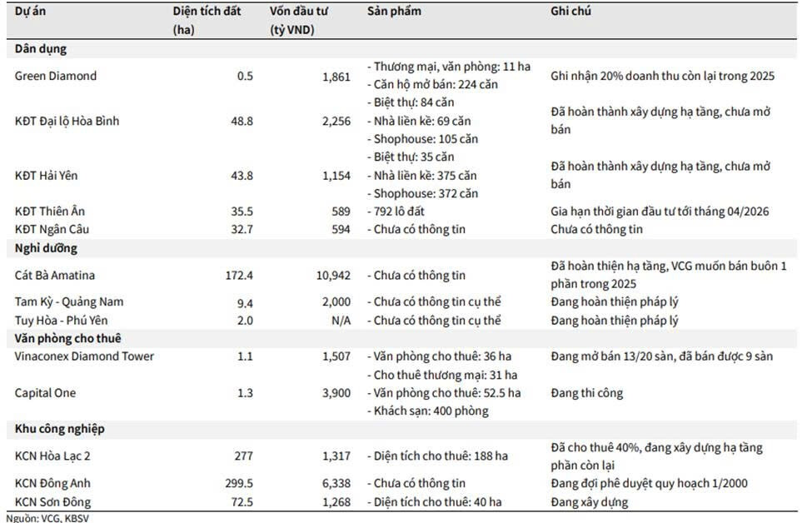Click the Vinaconex Diamond Tower project name
Viewport: 812px width, 523px height.
coord(84,356)
